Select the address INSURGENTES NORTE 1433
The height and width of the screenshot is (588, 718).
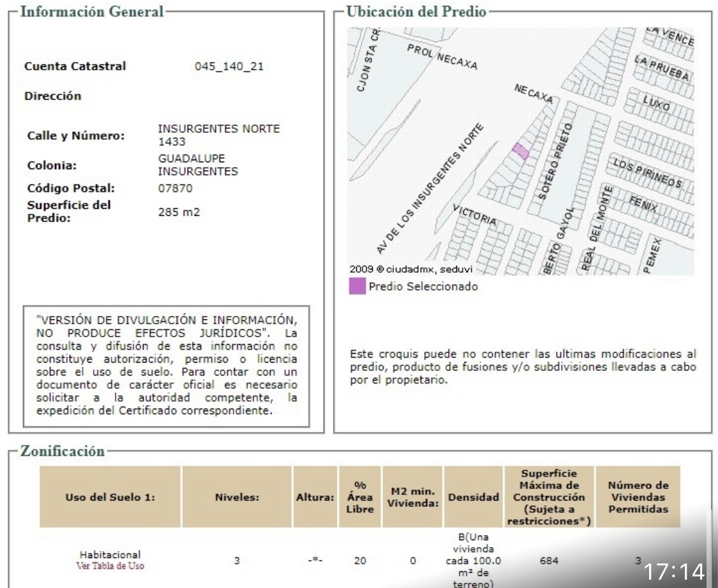[219, 135]
